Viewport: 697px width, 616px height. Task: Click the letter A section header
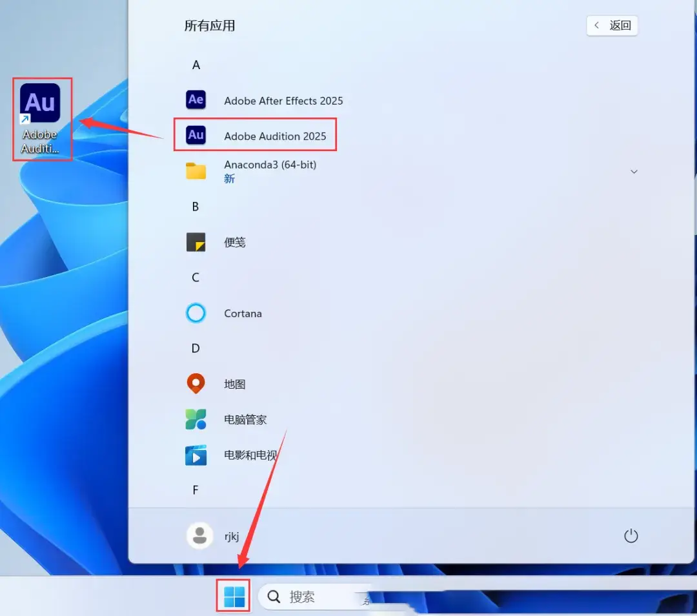pos(196,65)
